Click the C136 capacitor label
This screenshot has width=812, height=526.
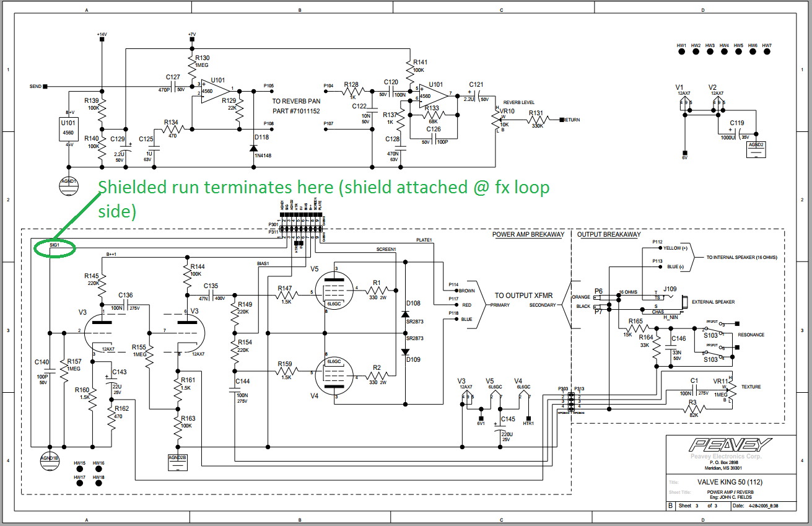126,295
